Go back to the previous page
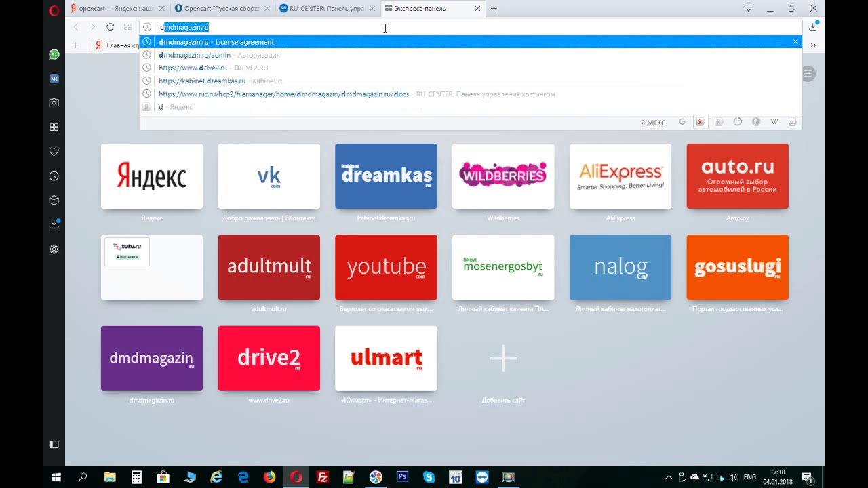Viewport: 868px width, 488px height. click(76, 27)
